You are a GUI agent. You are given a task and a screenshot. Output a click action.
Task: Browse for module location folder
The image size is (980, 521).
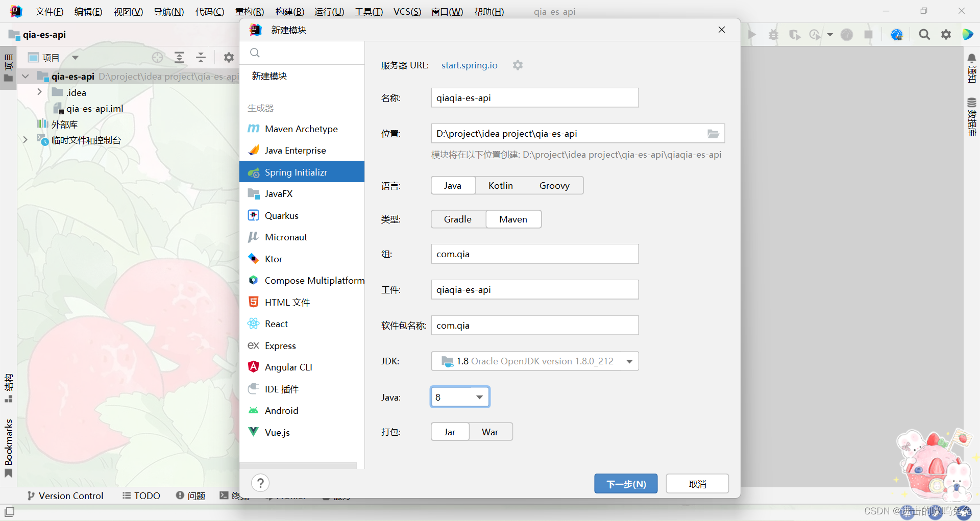click(x=713, y=134)
